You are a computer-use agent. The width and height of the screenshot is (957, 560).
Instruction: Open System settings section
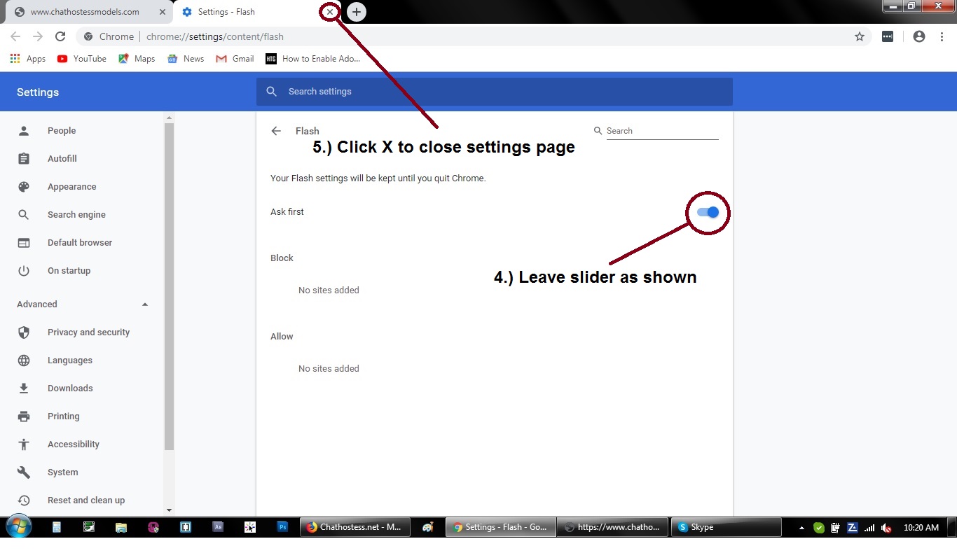tap(62, 472)
